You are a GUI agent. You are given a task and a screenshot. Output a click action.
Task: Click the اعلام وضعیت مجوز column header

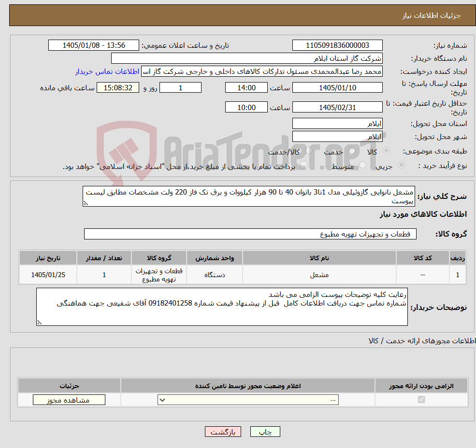(x=248, y=386)
